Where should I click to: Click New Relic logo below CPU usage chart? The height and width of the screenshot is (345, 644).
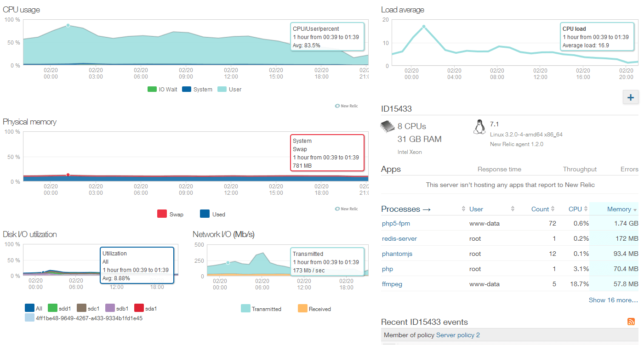[x=347, y=106]
